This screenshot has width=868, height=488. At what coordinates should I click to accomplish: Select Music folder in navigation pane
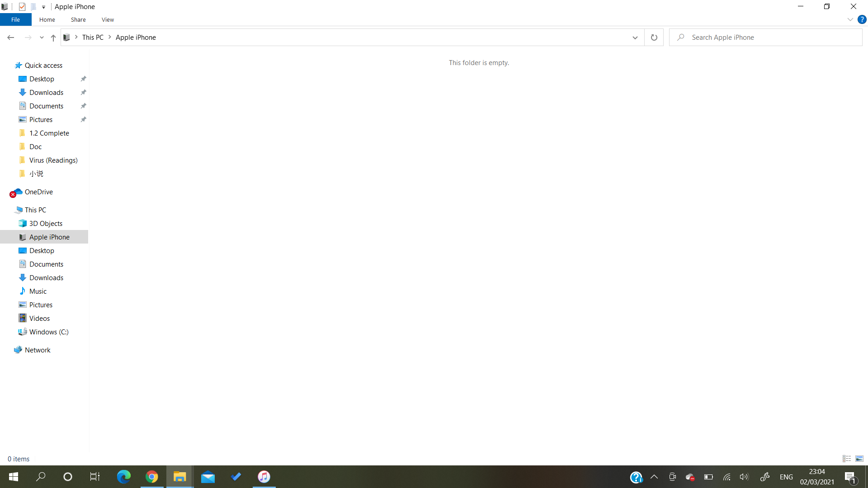[38, 291]
